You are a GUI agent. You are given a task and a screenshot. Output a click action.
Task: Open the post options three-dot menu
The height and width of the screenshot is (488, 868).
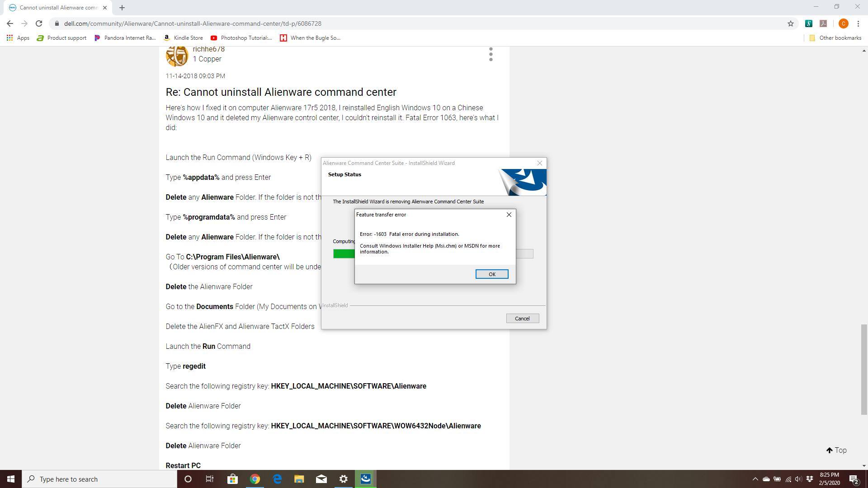(491, 55)
